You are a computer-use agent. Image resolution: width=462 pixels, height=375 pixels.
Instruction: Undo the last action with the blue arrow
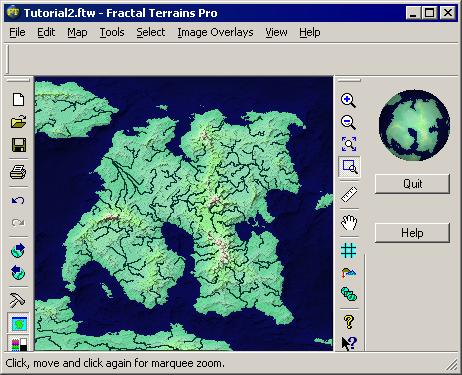pyautogui.click(x=18, y=200)
